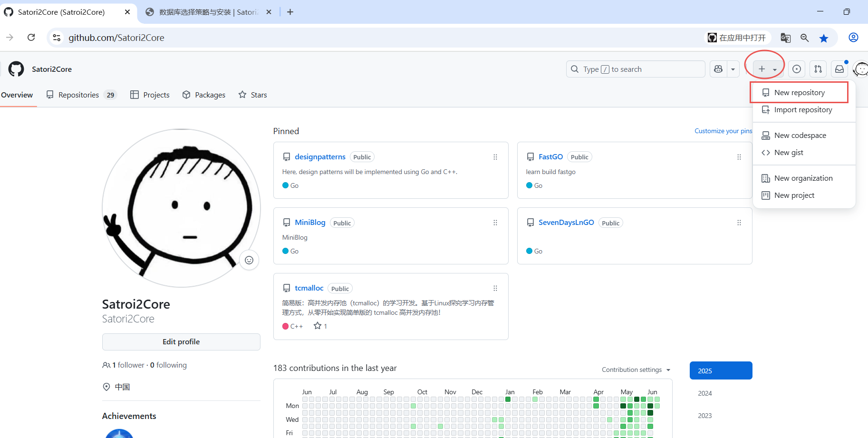This screenshot has width=868, height=438.
Task: Focus the Type to search field
Action: click(x=636, y=69)
